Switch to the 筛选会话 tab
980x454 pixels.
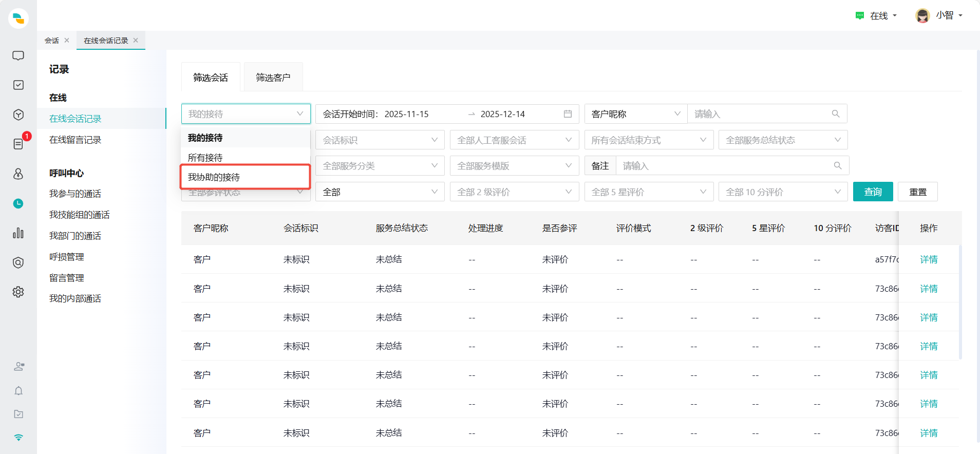point(211,77)
